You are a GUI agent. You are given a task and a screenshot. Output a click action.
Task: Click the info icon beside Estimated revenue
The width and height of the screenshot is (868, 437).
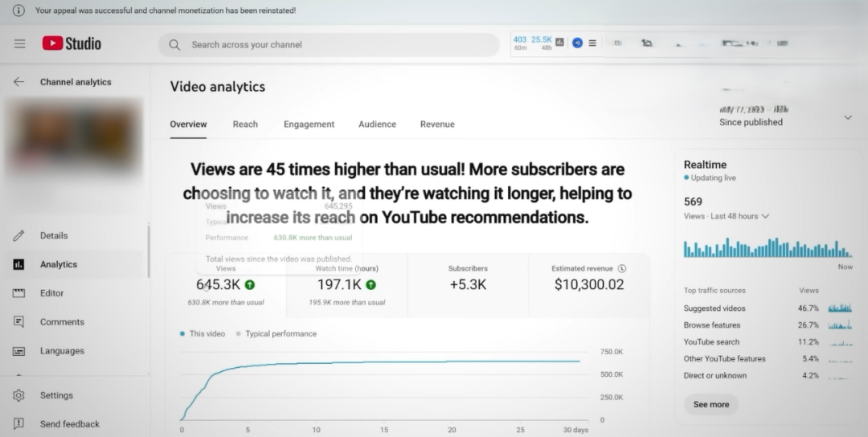pos(622,269)
